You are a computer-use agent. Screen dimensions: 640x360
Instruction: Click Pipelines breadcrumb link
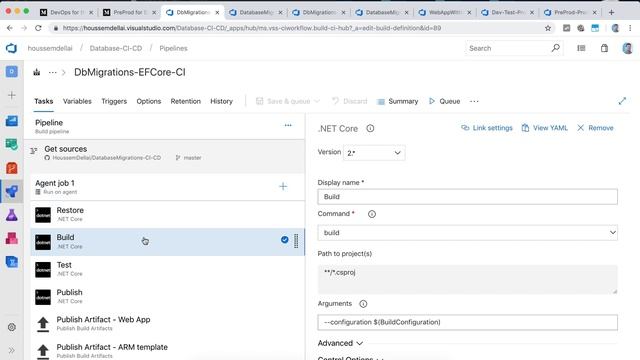[x=173, y=48]
